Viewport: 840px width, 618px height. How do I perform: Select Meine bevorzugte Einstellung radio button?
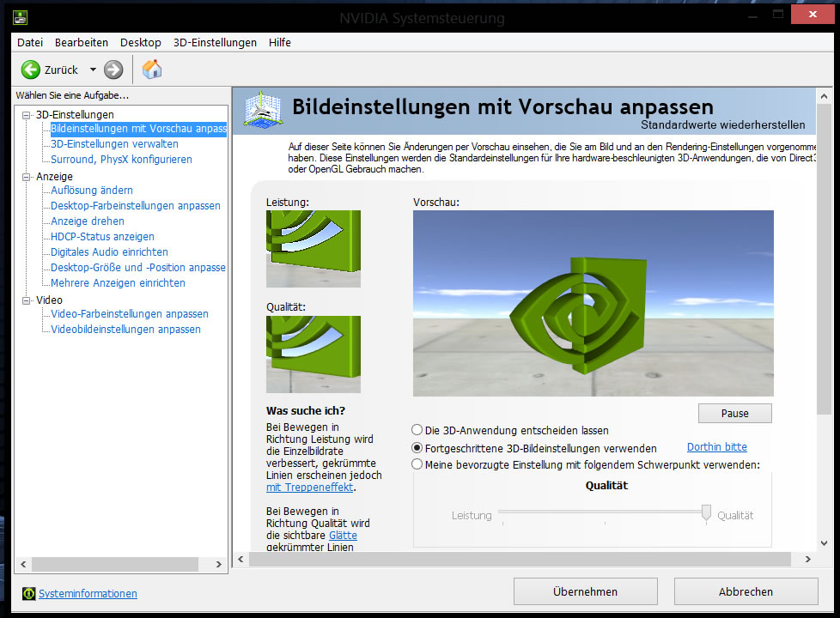pyautogui.click(x=417, y=464)
